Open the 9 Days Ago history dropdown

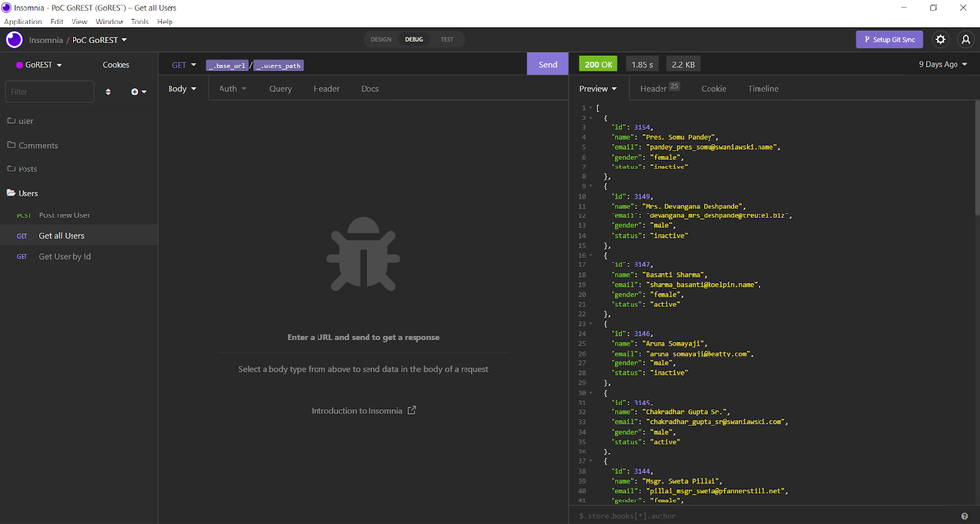click(x=943, y=64)
